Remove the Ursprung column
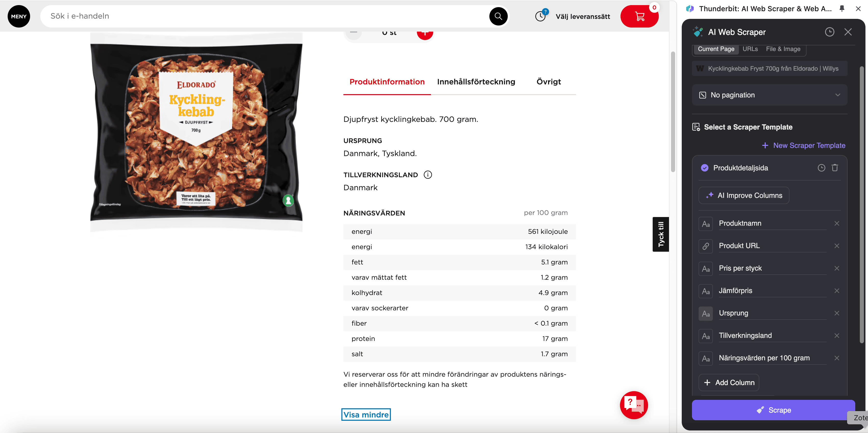Viewport: 868px width, 433px height. (x=837, y=313)
